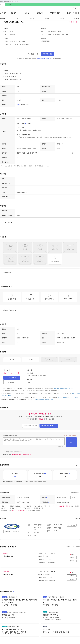Click 요약보기 for 병원 조리사 구인

[71, 576]
